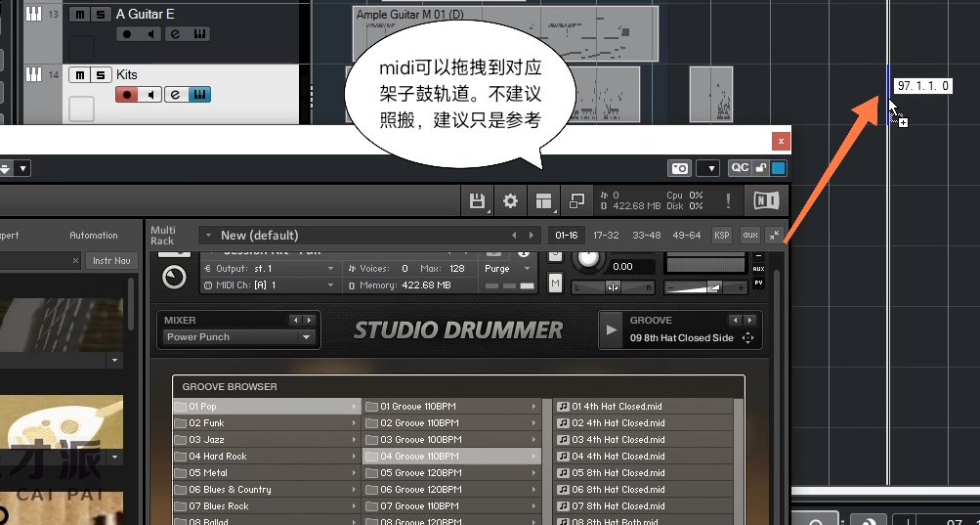Open edit channel settings for Kits track
This screenshot has height=525, width=980.
click(x=176, y=95)
